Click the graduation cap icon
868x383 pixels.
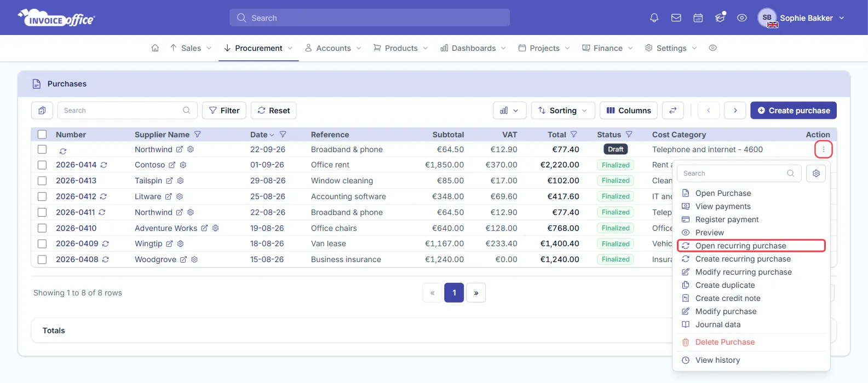click(720, 18)
